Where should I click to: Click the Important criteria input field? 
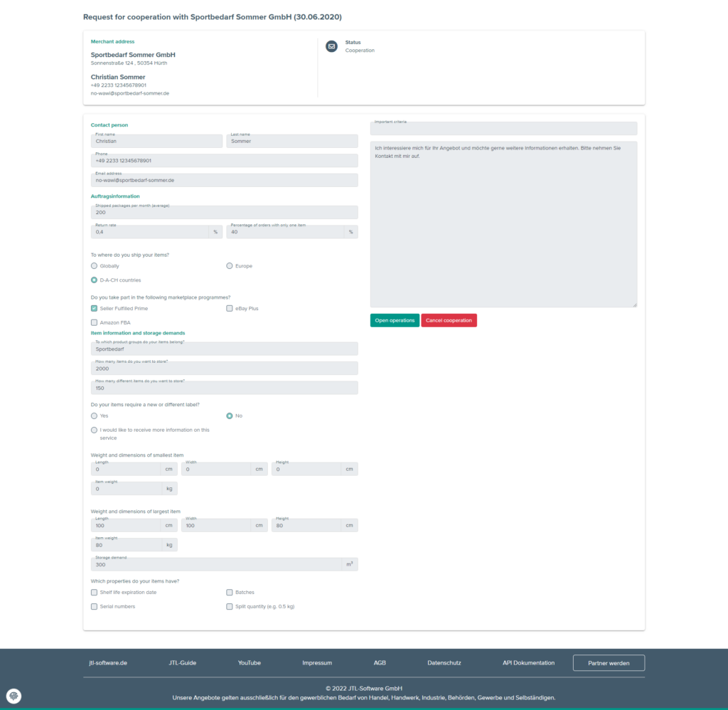[503, 128]
